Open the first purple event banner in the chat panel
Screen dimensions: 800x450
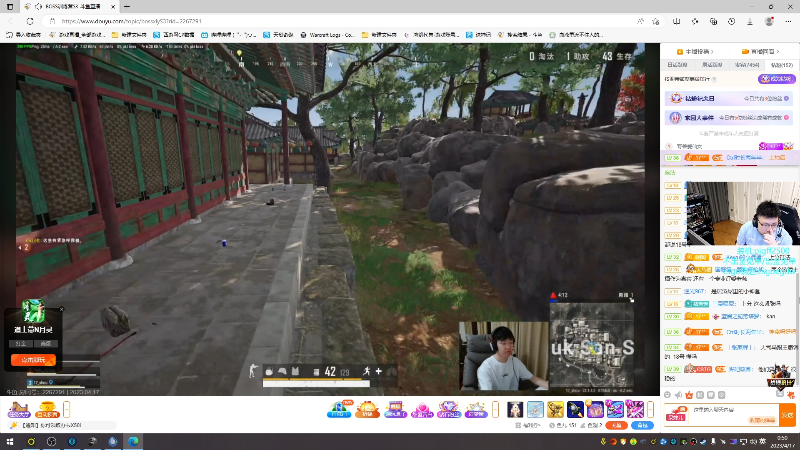pyautogui.click(x=729, y=98)
